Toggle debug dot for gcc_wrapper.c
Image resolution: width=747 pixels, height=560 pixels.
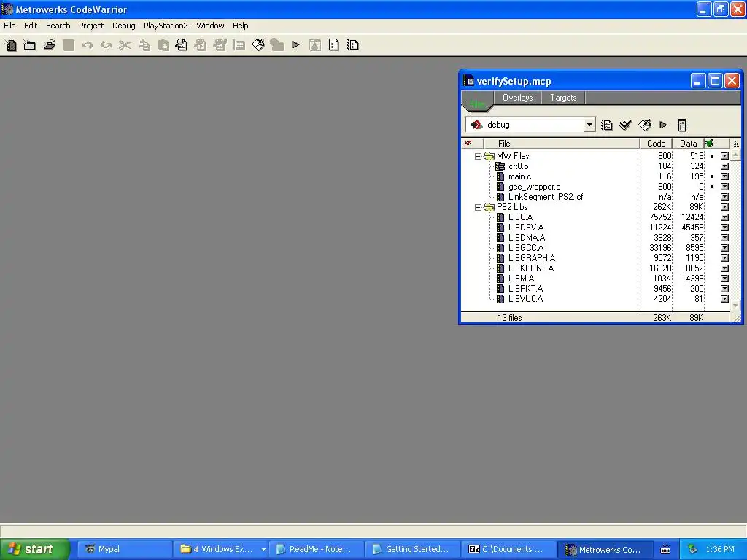[x=712, y=187]
